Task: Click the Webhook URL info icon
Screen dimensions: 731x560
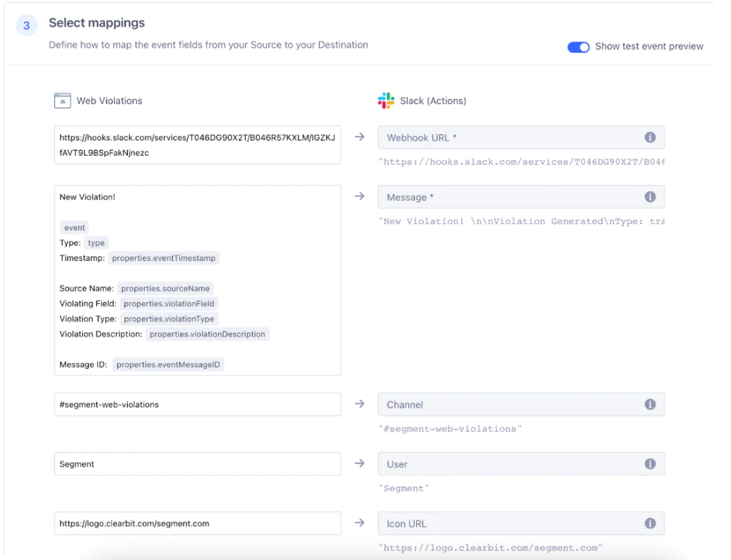Action: pos(650,138)
